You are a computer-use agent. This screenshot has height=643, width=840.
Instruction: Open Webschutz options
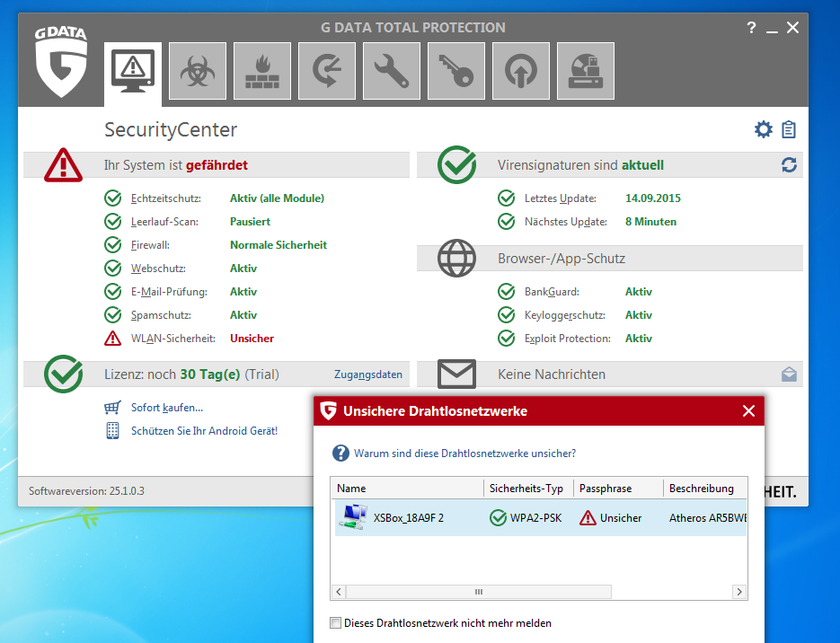(158, 269)
